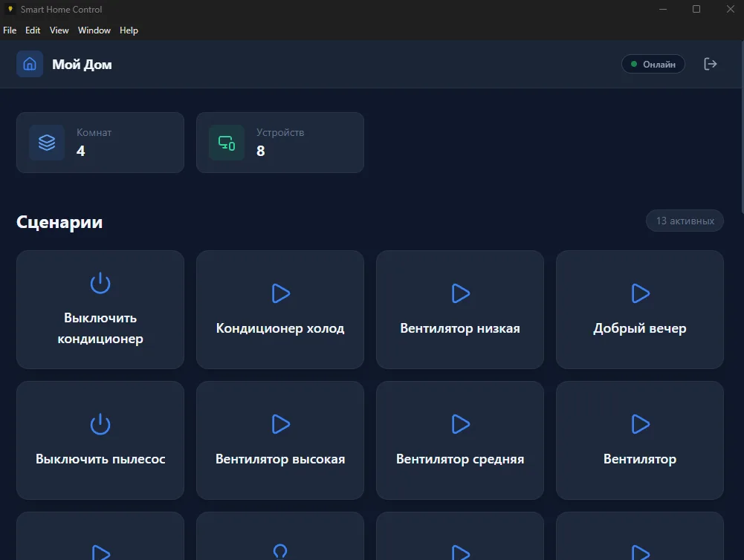Click the logout icon in header

coord(711,64)
